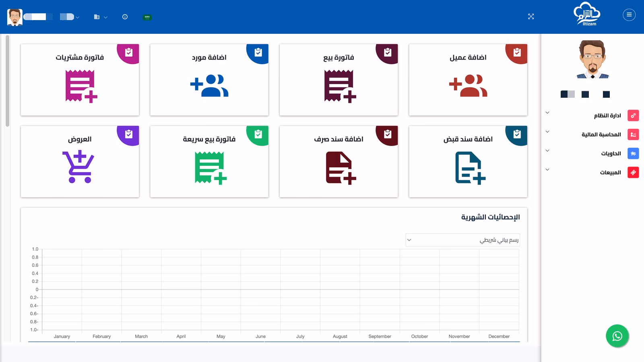Image resolution: width=644 pixels, height=362 pixels.
Task: Expand the containers chevron (الحاويات)
Action: 547,150
